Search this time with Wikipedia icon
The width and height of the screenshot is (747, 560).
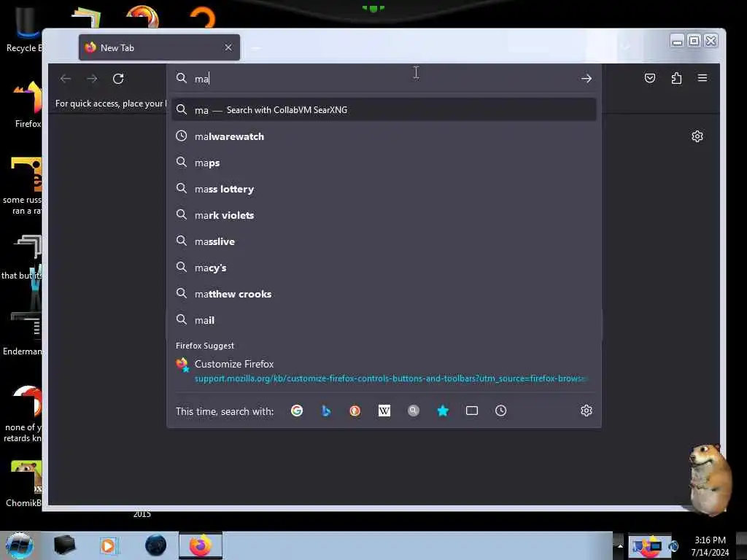[384, 411]
